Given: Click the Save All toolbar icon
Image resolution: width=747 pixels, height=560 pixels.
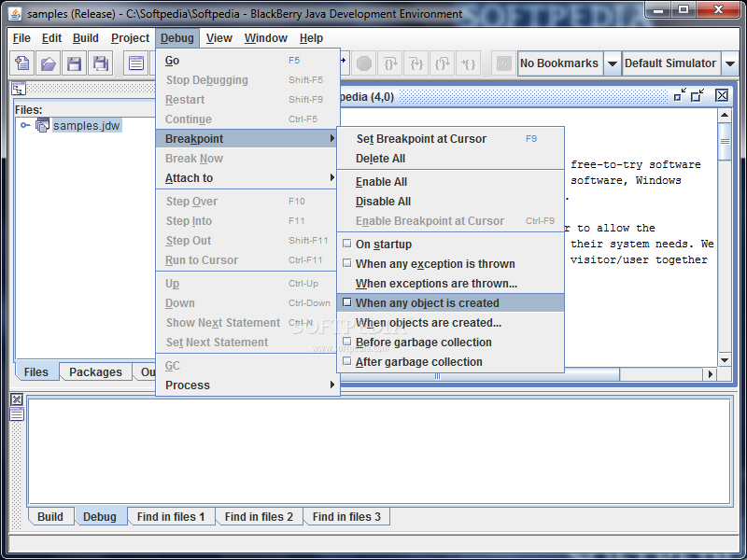Looking at the screenshot, I should [x=101, y=63].
